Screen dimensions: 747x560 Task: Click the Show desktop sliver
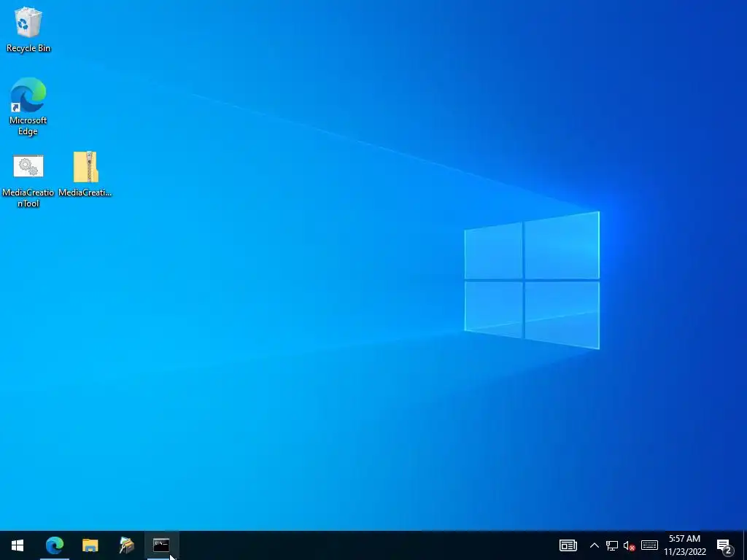(745, 545)
